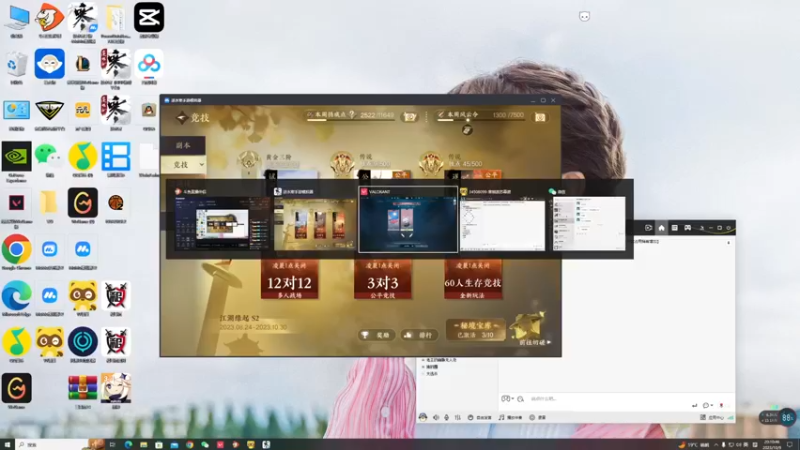Click the chat message input field
This screenshot has height=450, width=800.
pyautogui.click(x=607, y=398)
